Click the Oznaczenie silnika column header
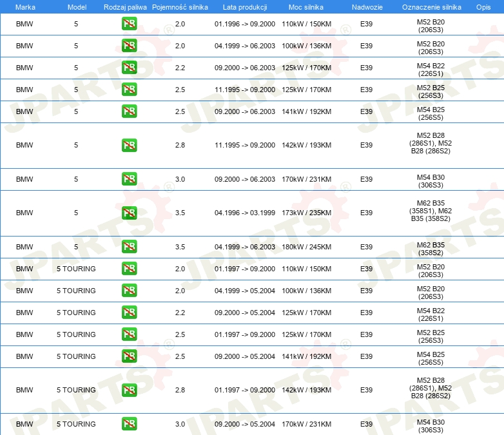 coord(431,6)
